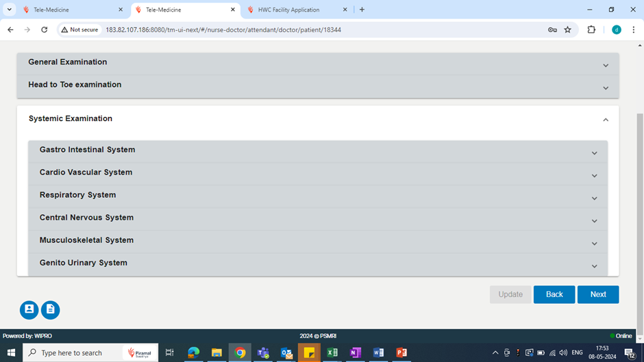Open a new browser tab

pyautogui.click(x=362, y=10)
